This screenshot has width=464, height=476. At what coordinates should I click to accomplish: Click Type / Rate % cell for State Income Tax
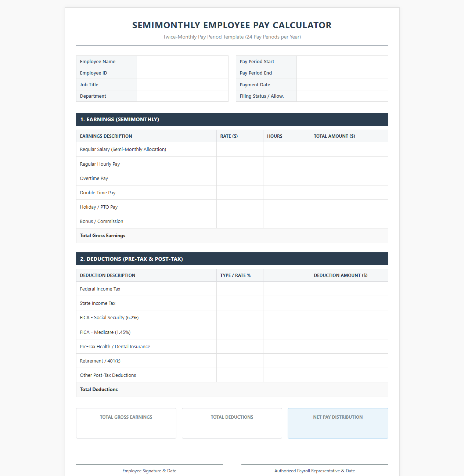[240, 303]
